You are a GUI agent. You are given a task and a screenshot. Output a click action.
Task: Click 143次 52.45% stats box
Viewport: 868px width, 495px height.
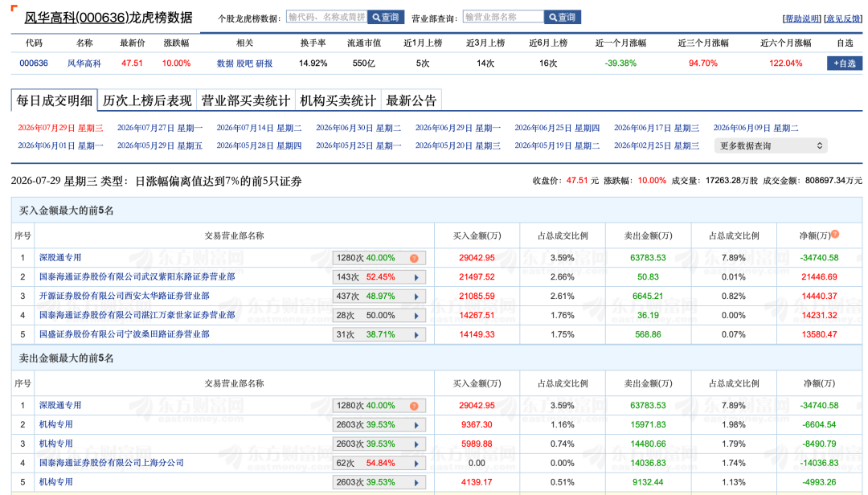(379, 277)
